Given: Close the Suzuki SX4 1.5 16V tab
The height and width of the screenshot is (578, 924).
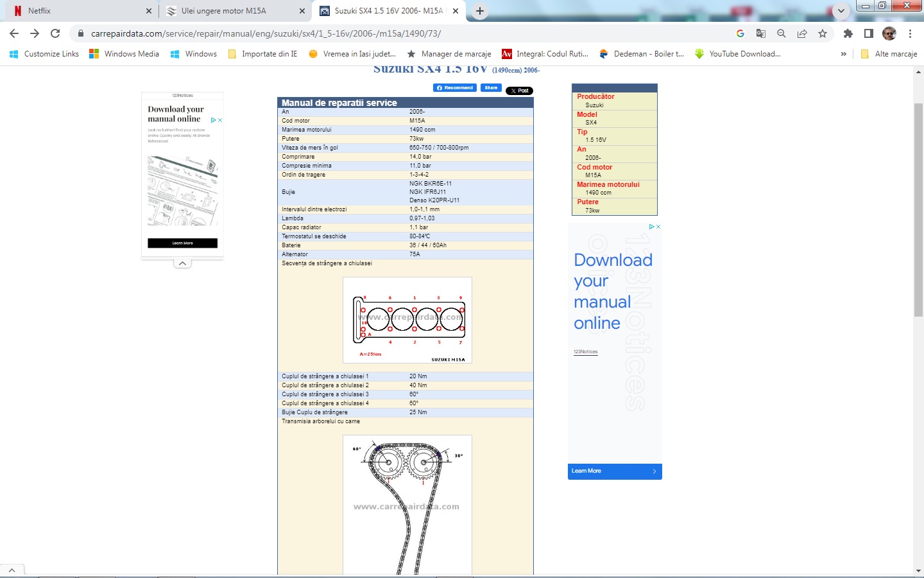Looking at the screenshot, I should pyautogui.click(x=456, y=11).
